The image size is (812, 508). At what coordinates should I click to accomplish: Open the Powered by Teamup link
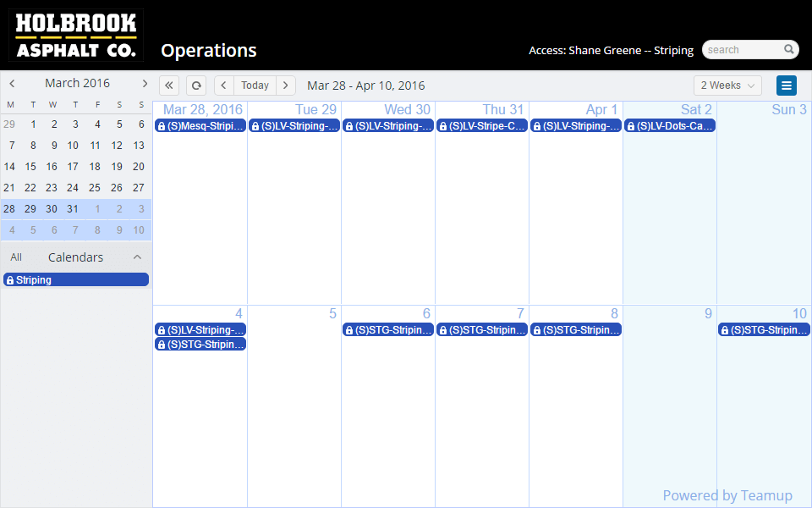(727, 495)
